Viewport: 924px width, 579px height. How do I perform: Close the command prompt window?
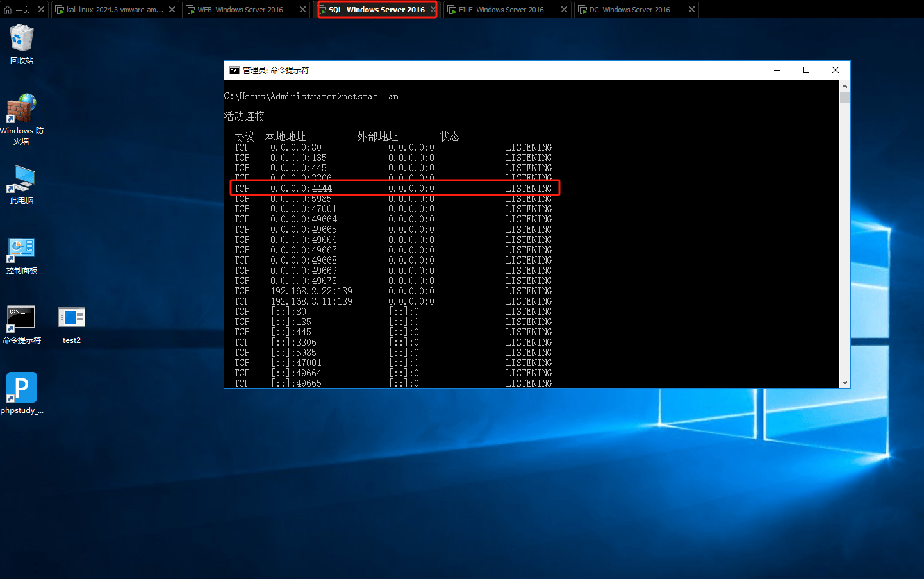pos(836,71)
